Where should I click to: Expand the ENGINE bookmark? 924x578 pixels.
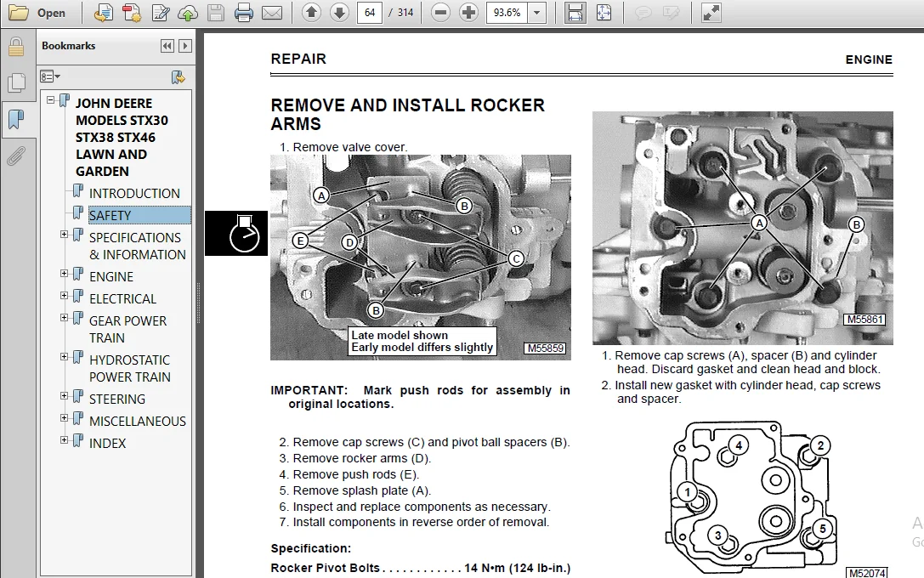point(65,274)
